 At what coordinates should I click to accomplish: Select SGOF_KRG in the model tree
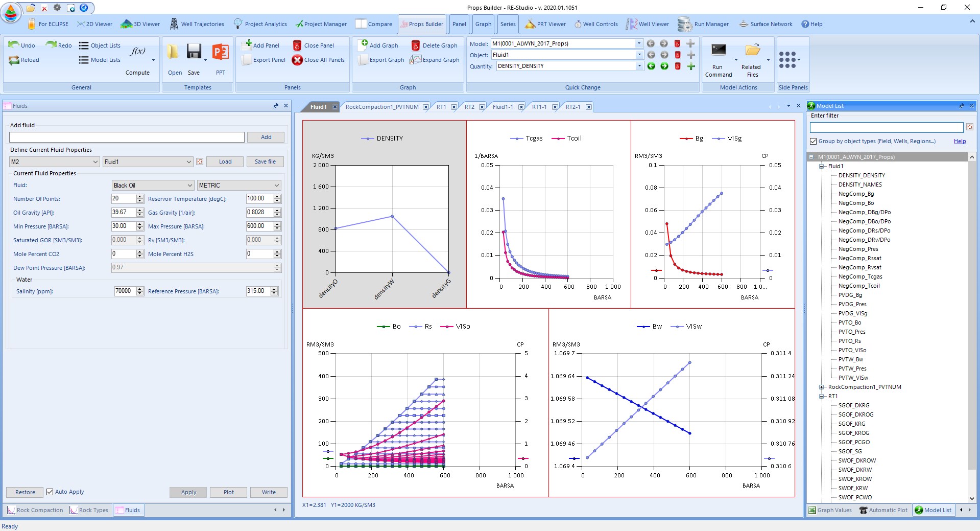coord(851,424)
